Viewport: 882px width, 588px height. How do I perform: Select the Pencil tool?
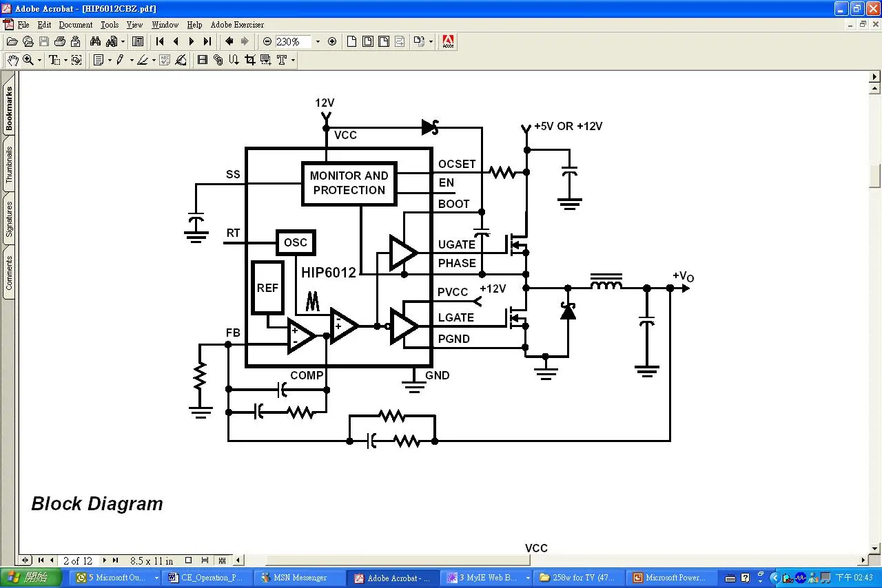(120, 60)
